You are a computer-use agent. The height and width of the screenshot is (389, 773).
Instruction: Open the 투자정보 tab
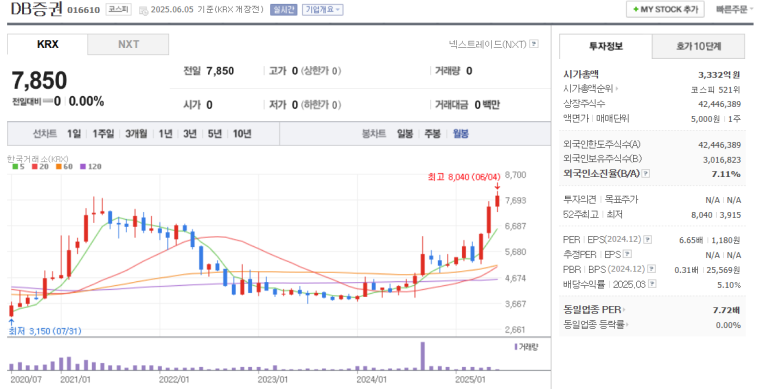pyautogui.click(x=605, y=46)
